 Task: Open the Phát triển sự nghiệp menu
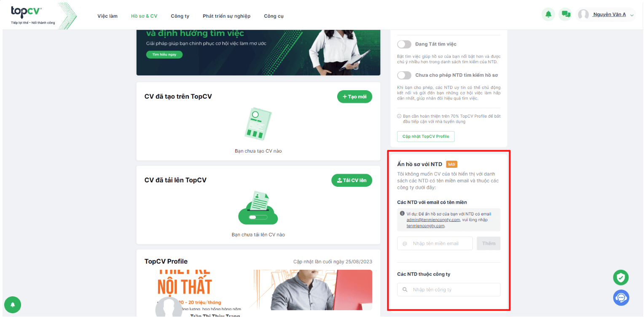pyautogui.click(x=226, y=16)
